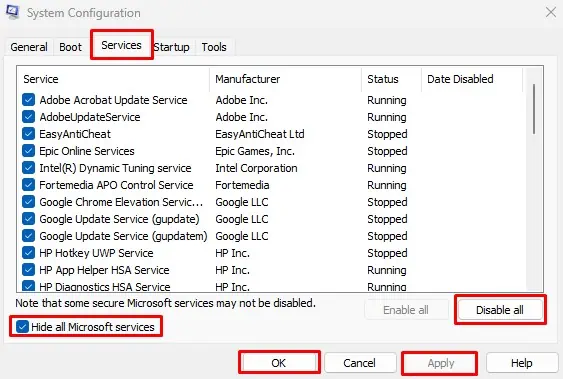Click the services list vertical scrollbar thumb
Viewport: 563px width, 379px height.
tap(534, 109)
